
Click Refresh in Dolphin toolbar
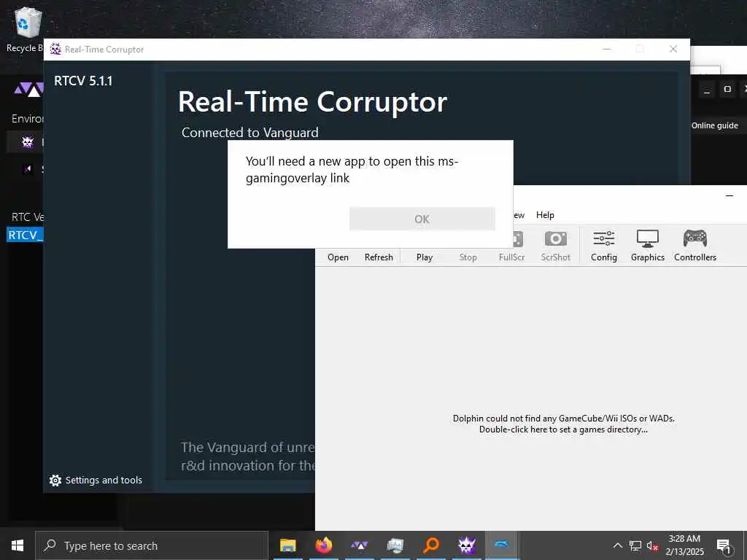tap(379, 257)
